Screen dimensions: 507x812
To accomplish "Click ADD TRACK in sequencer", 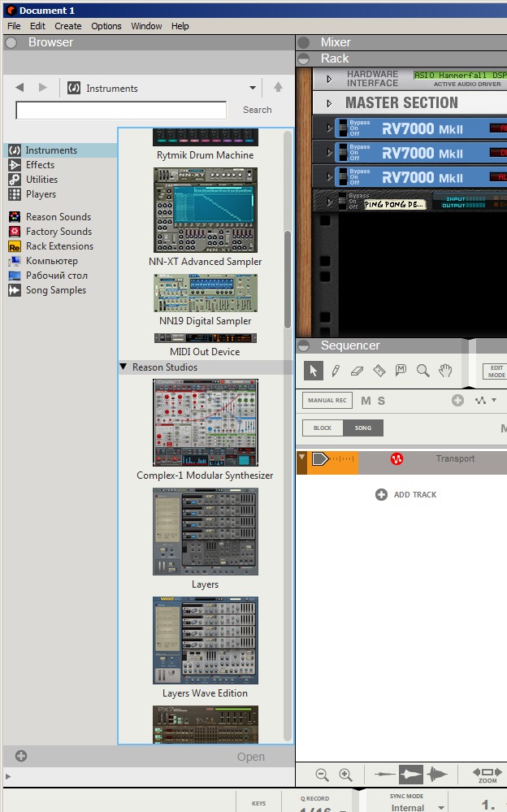I will point(406,494).
